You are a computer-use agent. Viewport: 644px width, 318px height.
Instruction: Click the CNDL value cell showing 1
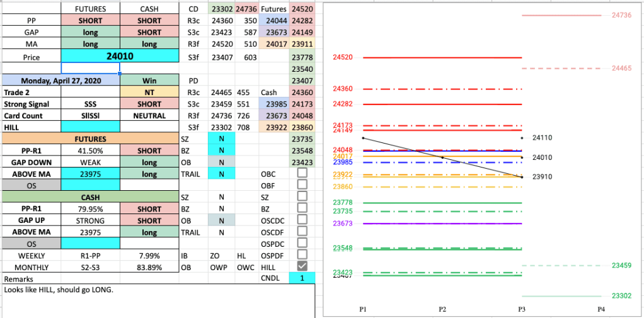tap(302, 278)
